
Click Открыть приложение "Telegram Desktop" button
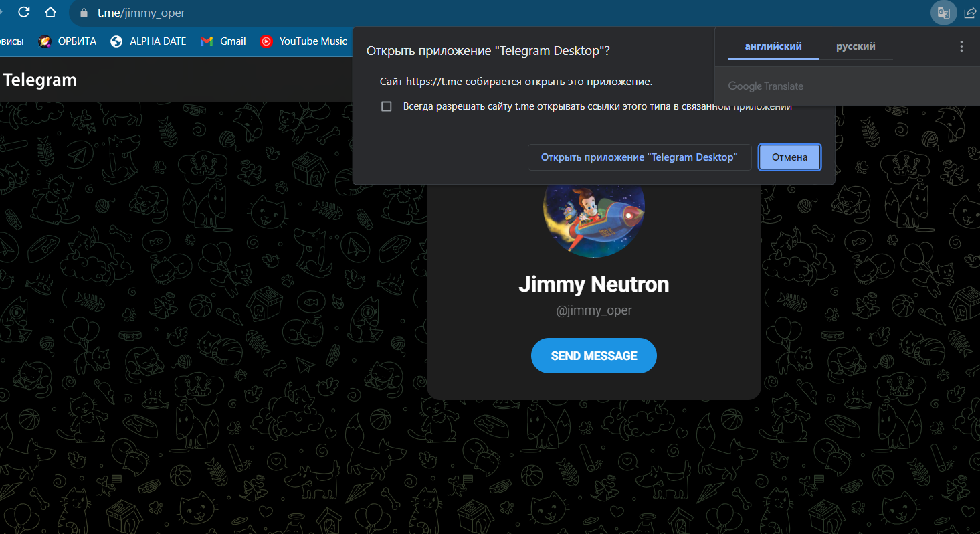(x=640, y=157)
